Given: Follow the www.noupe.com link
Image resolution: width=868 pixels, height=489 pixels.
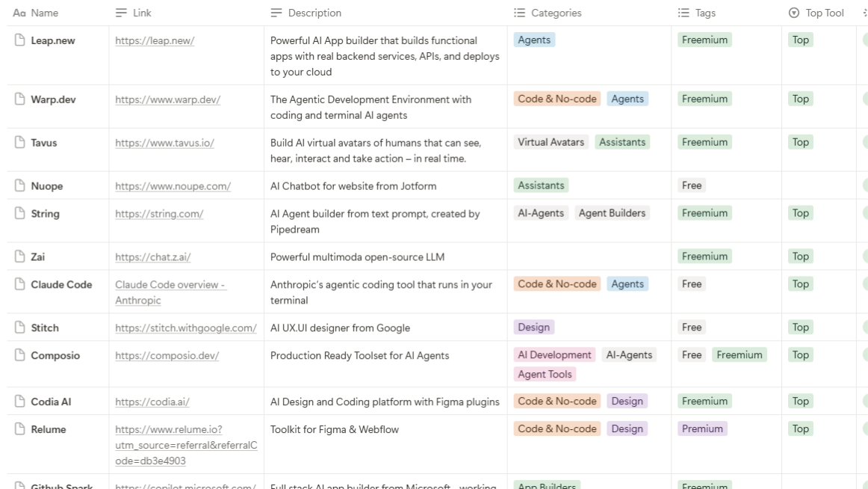Looking at the screenshot, I should 173,186.
